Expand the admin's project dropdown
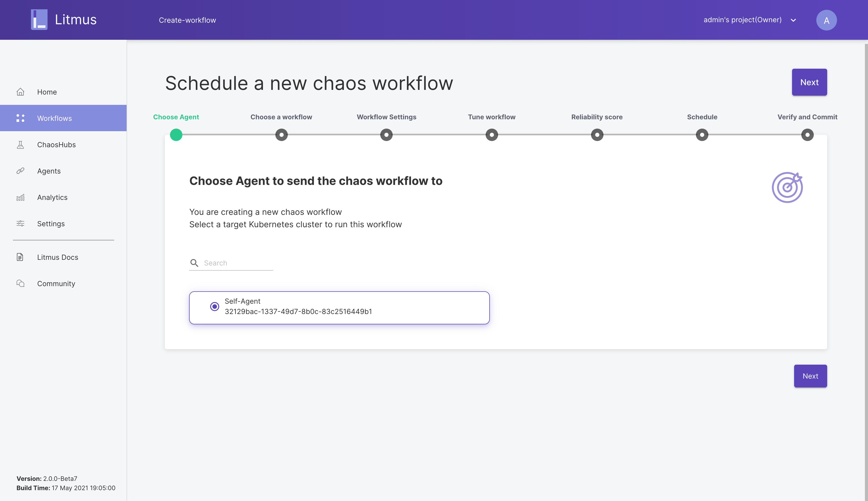Image resolution: width=868 pixels, height=501 pixels. pos(742,20)
